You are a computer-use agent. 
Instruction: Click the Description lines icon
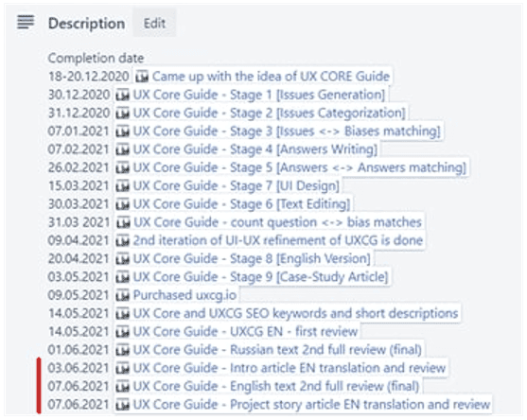click(26, 22)
